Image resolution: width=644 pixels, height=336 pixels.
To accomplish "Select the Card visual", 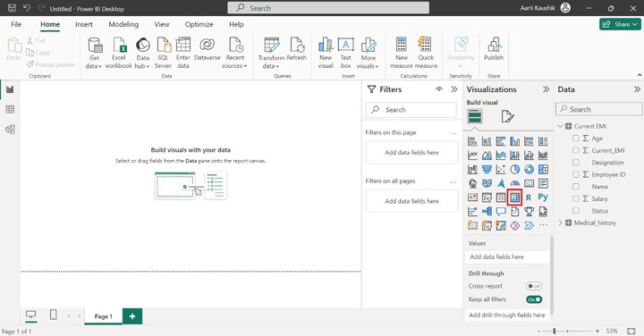I will [x=529, y=183].
